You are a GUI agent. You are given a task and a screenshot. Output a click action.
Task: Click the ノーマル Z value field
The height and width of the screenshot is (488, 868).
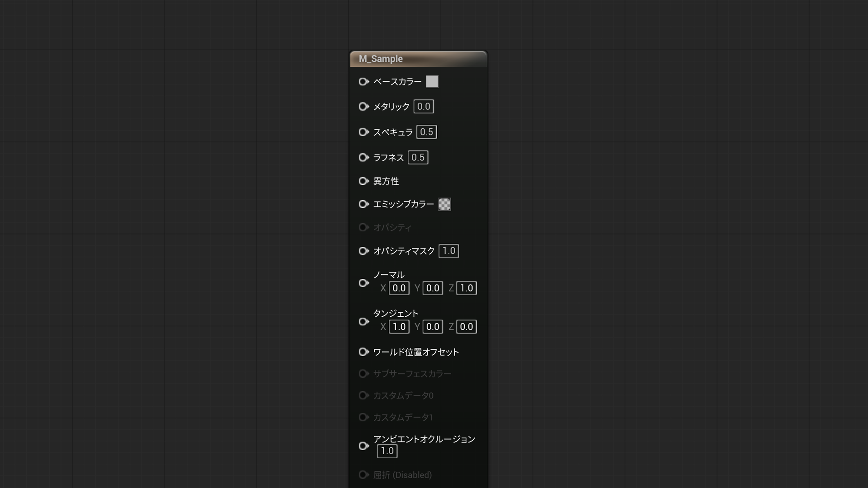(467, 288)
